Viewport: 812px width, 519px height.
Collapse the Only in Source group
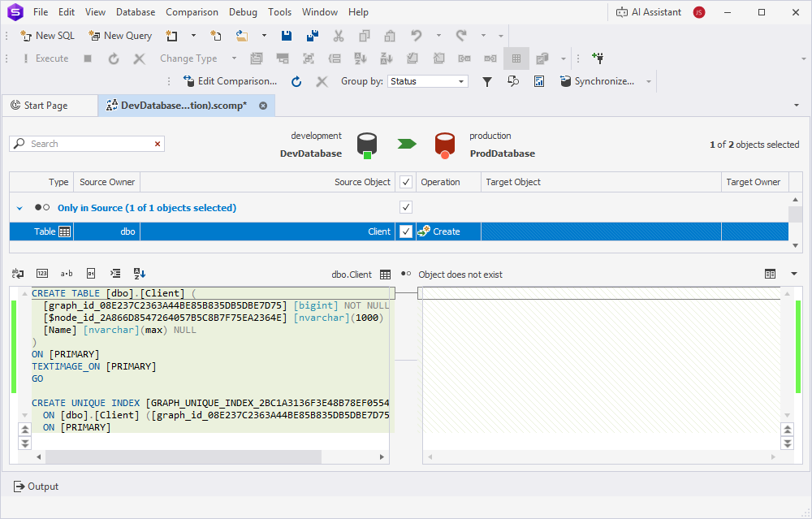[19, 208]
